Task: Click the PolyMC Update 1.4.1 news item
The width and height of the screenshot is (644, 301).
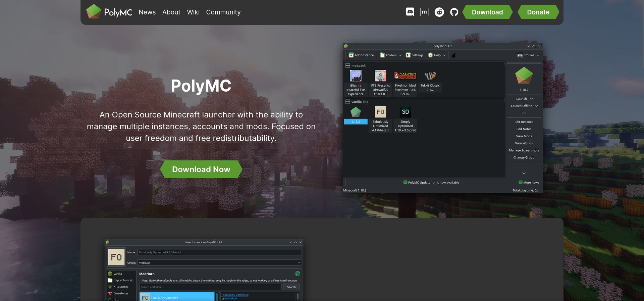Action: coord(431,183)
